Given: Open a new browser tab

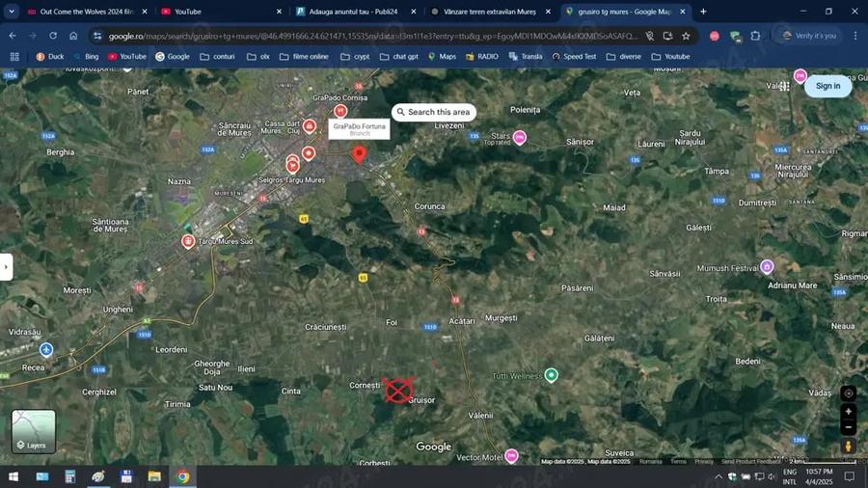Looking at the screenshot, I should [703, 11].
